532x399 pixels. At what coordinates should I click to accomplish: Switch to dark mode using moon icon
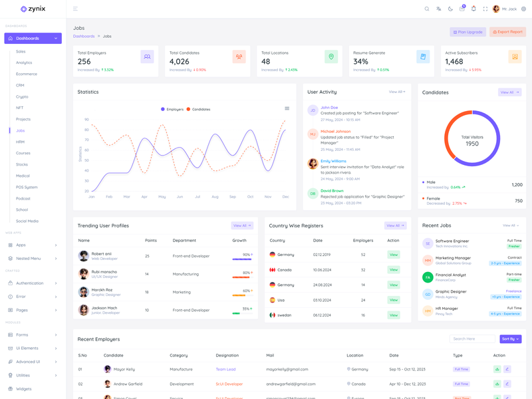[450, 9]
